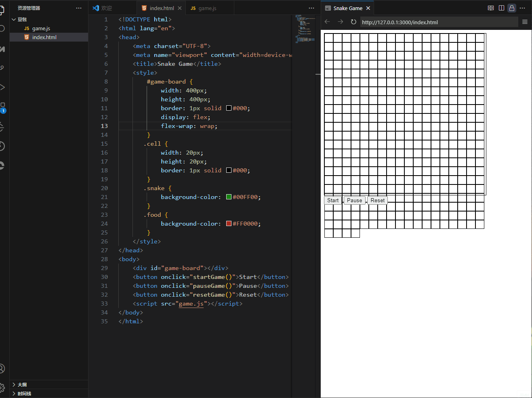Toggle the lock editor group icon

[x=512, y=8]
